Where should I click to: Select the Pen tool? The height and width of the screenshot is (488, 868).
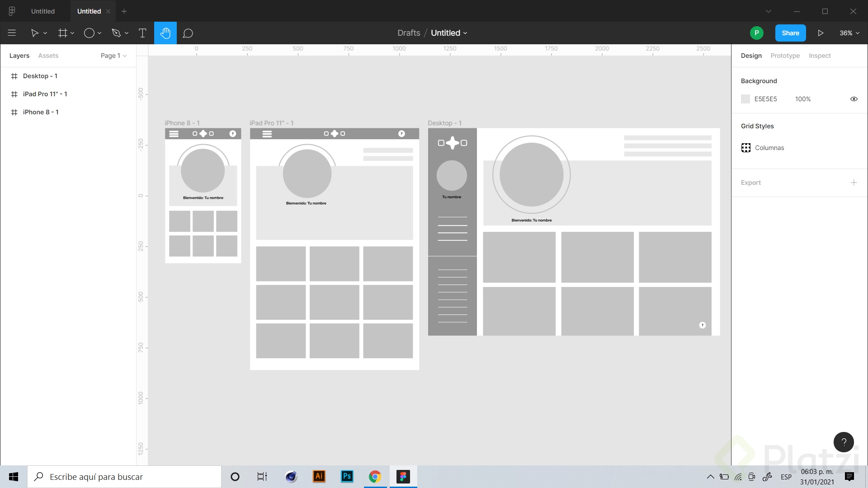(116, 33)
